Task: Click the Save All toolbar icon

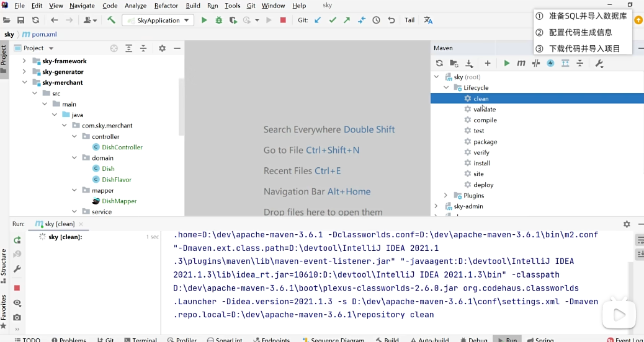Action: (x=20, y=20)
